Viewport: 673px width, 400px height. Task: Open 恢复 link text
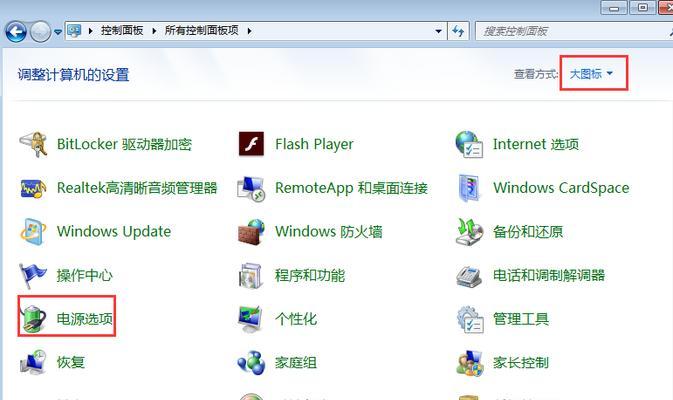point(71,363)
